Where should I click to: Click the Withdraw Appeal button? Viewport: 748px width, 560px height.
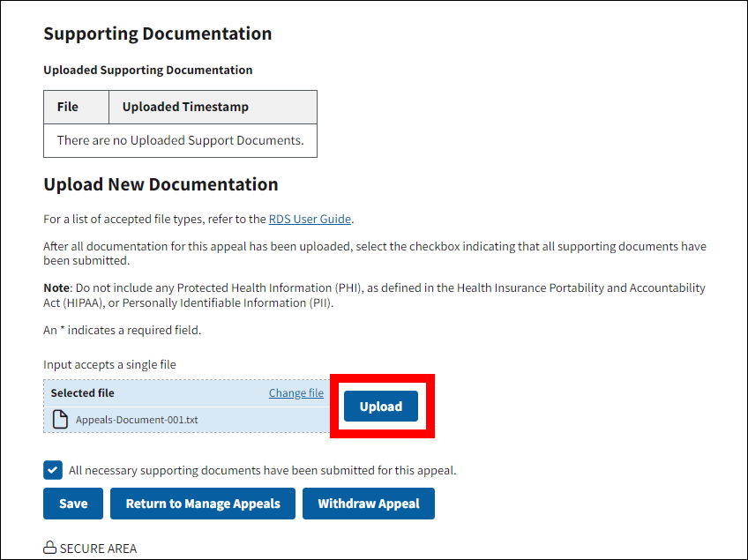coord(369,504)
